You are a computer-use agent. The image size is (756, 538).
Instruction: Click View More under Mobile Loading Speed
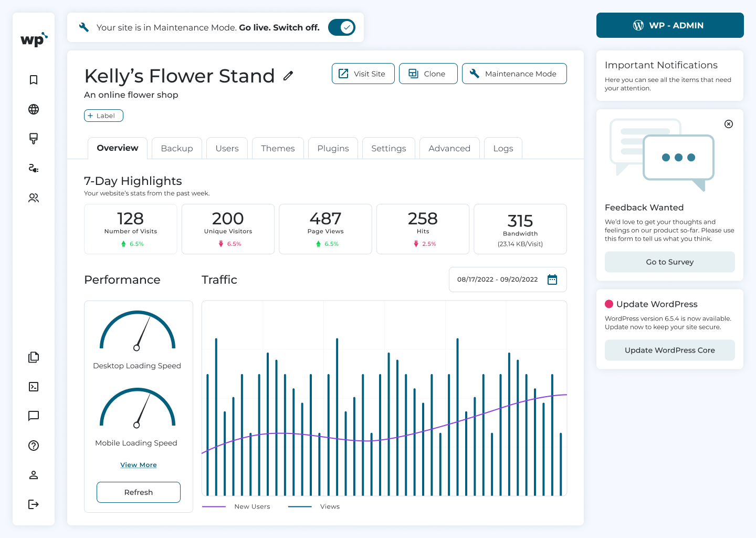138,464
